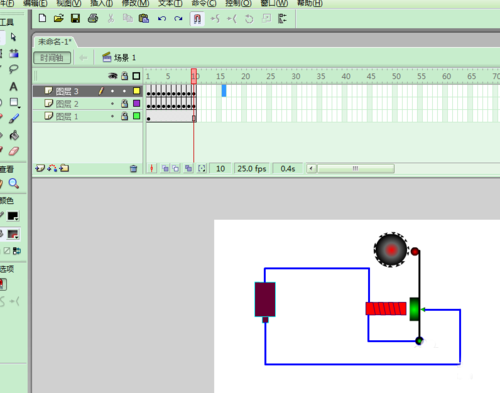This screenshot has height=393, width=500.
Task: Select the 图层 1 layer row
Action: click(88, 116)
